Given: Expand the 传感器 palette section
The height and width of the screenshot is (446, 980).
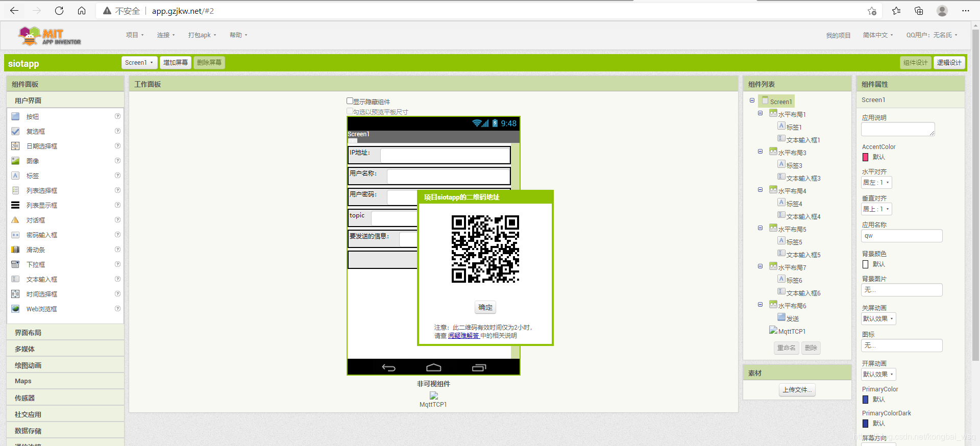Looking at the screenshot, I should (65, 398).
